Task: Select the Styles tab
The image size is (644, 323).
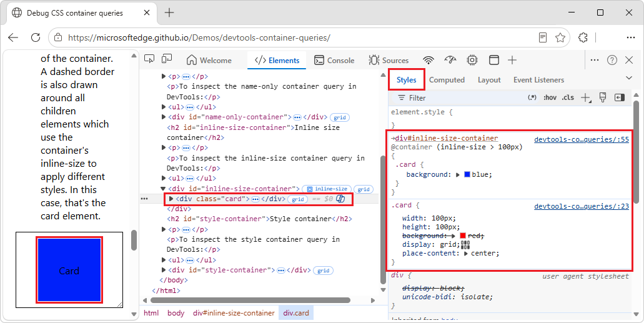Action: click(406, 80)
